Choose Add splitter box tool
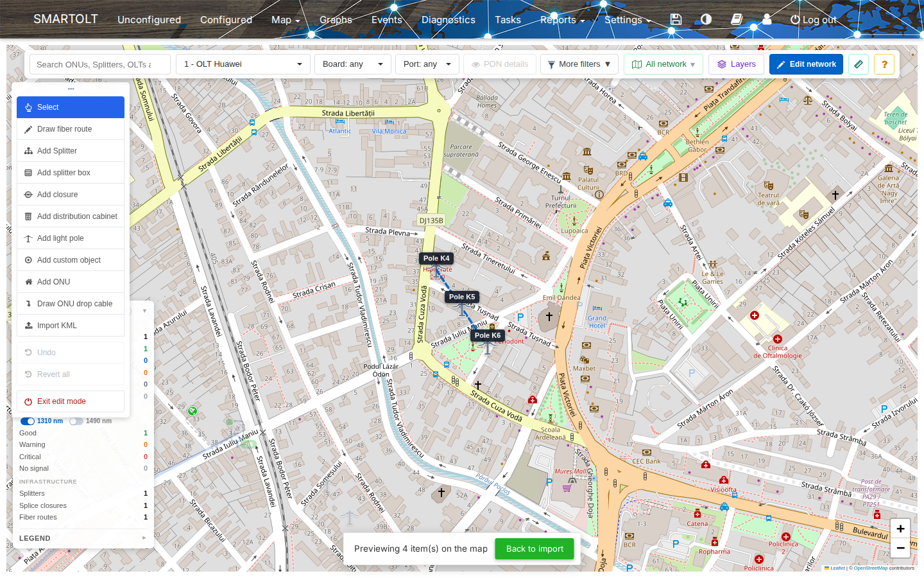The height and width of the screenshot is (578, 924). 71,173
